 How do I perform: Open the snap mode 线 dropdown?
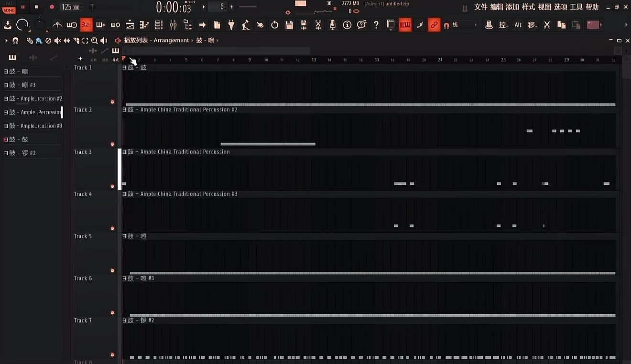pos(464,25)
